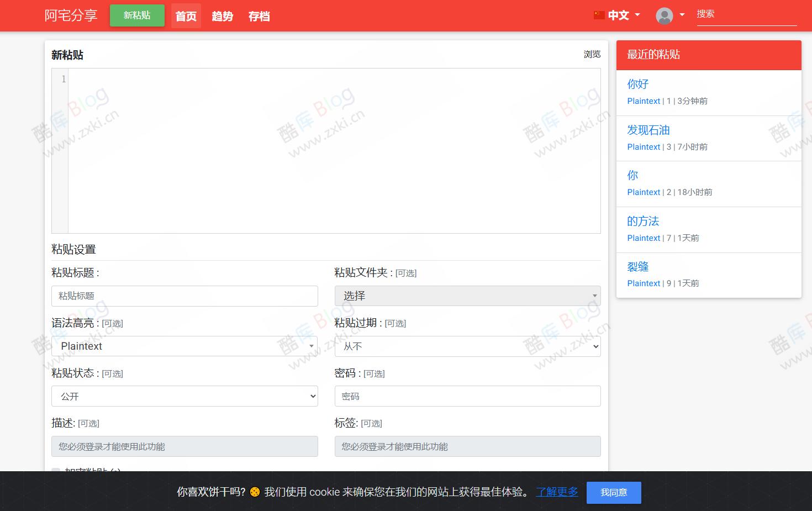The image size is (812, 511).
Task: Open the 粘贴文件夹 folder selection dropdown
Action: 467,296
